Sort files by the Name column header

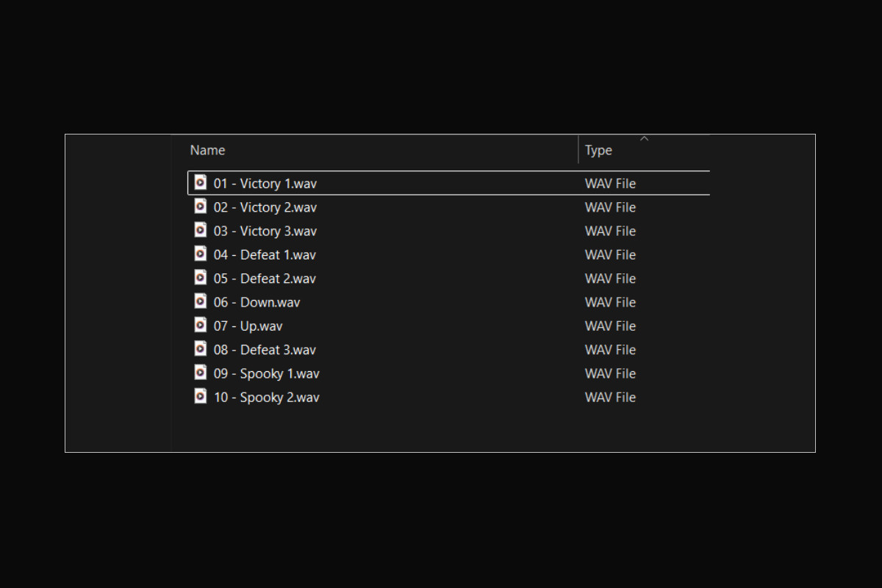pos(207,150)
